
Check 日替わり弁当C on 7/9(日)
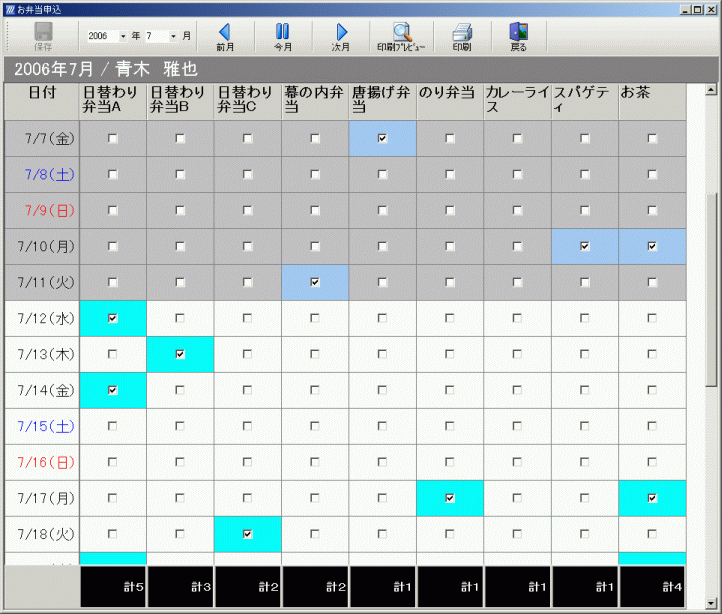pyautogui.click(x=247, y=210)
